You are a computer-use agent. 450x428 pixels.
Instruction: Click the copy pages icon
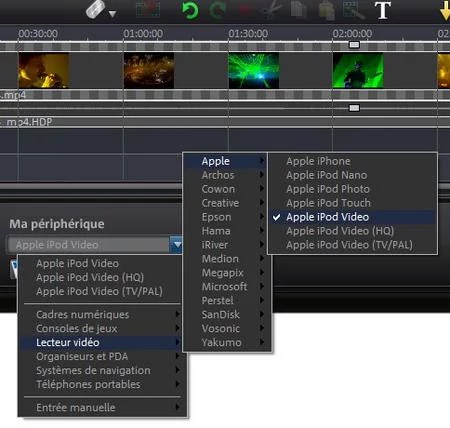click(299, 9)
